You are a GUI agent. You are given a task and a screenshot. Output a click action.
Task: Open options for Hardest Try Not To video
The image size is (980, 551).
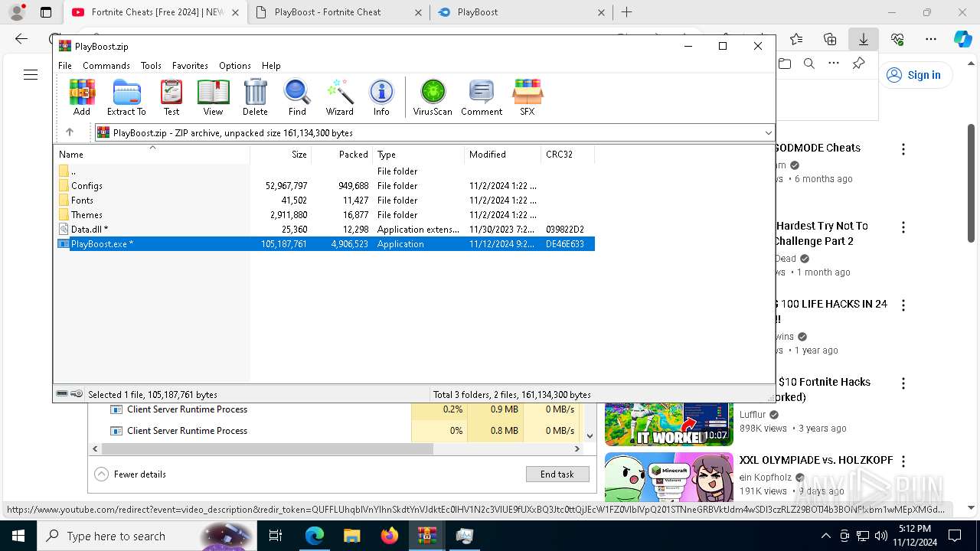903,227
